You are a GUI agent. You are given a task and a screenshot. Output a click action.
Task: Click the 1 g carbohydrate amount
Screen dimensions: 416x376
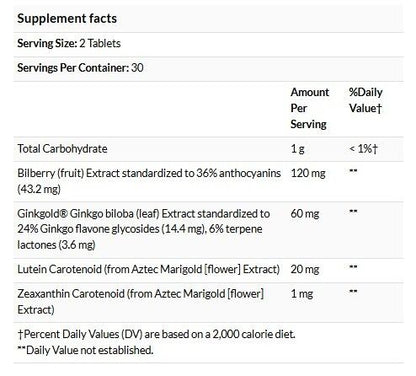coord(297,149)
